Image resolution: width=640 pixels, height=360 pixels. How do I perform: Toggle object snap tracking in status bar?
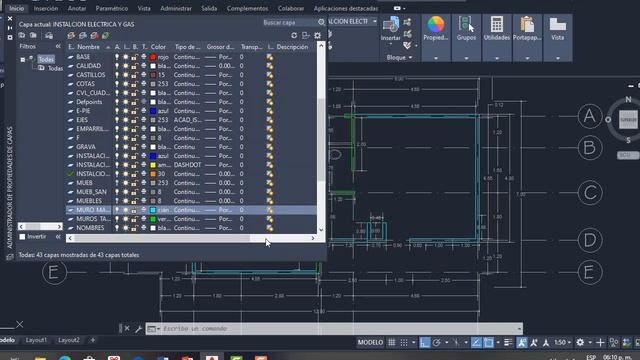(x=476, y=342)
